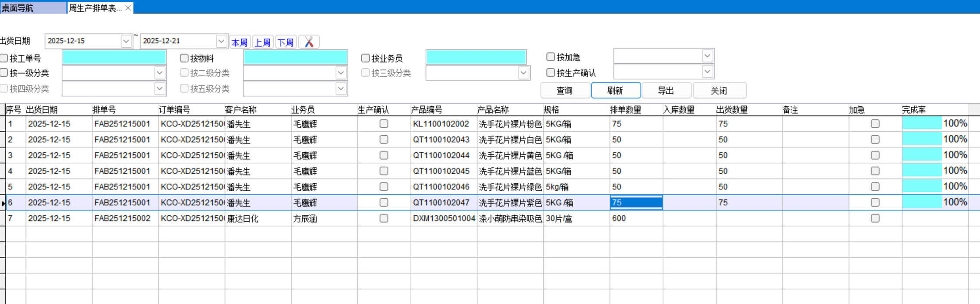Close the 周生产排单表 tab
The height and width of the screenshot is (304, 980).
128,8
